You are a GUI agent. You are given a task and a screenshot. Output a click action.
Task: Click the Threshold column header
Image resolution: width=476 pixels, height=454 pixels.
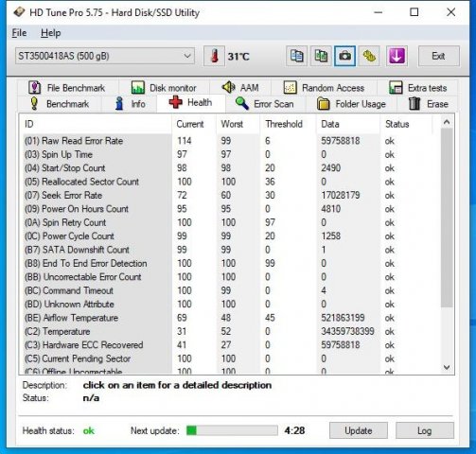coord(289,124)
